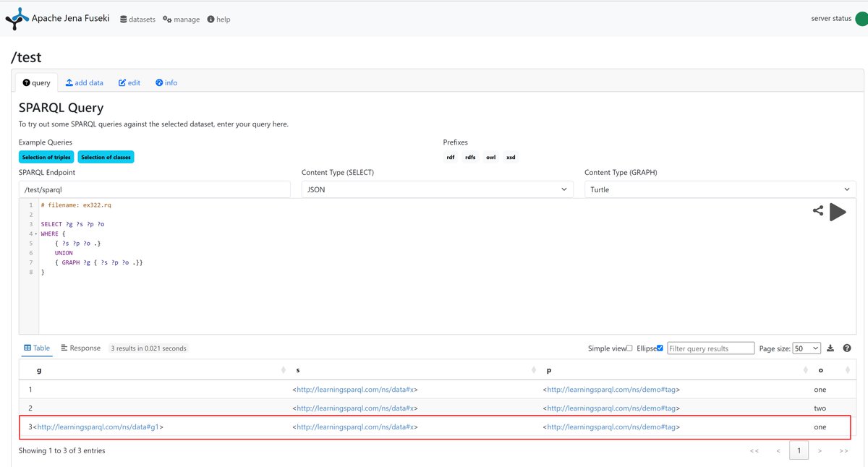The width and height of the screenshot is (868, 467).
Task: Click the 'Showing 1 to 3 of 3 entries' text
Action: (x=62, y=450)
